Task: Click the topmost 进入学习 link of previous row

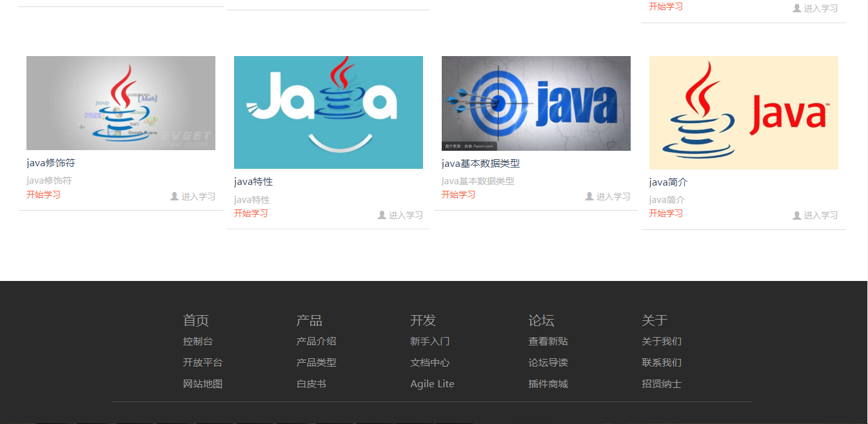Action: [821, 8]
